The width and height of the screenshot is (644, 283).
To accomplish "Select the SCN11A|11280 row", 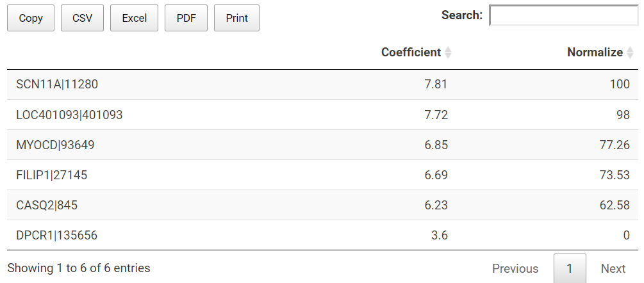I will (x=322, y=85).
